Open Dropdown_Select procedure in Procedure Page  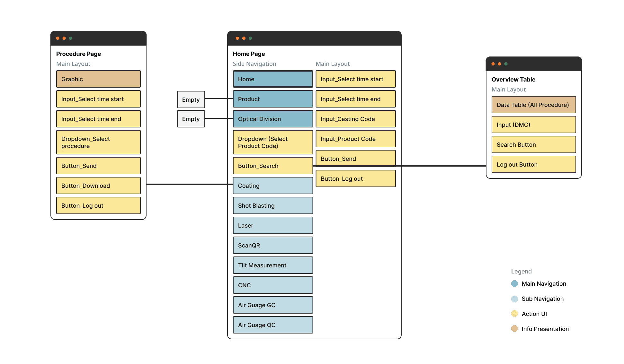click(98, 142)
